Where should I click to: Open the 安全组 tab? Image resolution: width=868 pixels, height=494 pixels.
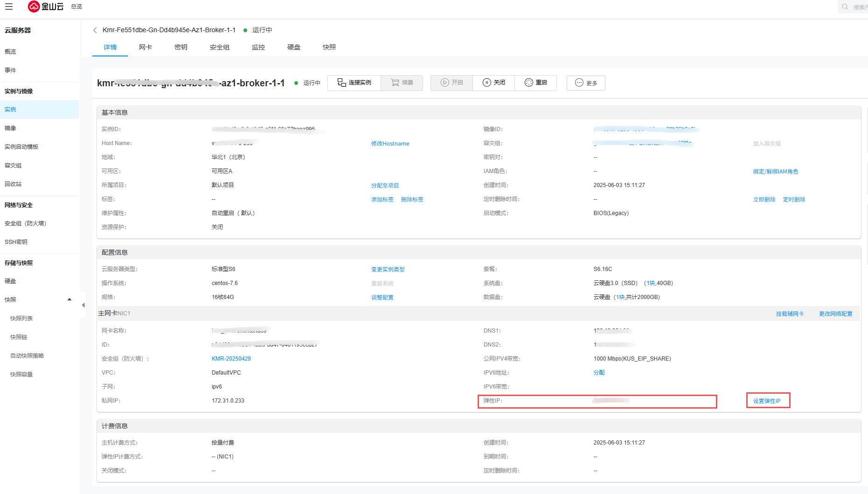(220, 47)
